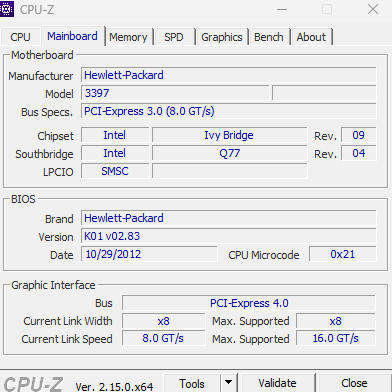Click the CPU-Z app icon in title bar

pyautogui.click(x=7, y=9)
